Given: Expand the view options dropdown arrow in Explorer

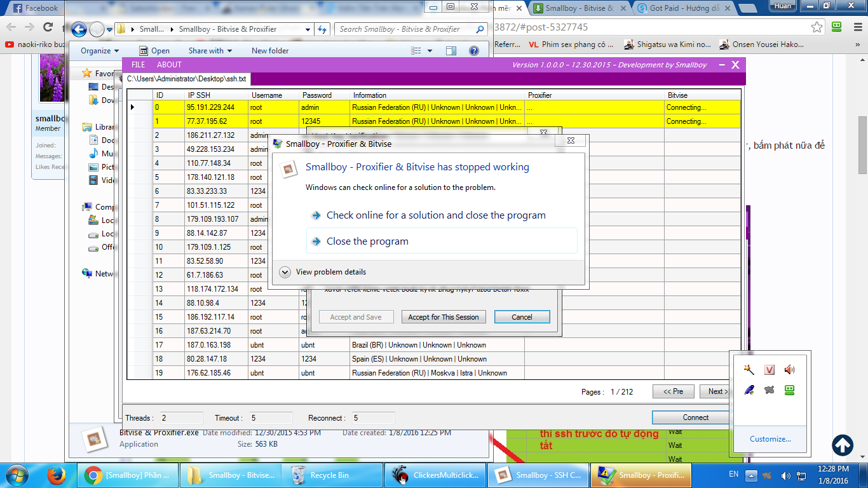Looking at the screenshot, I should (x=430, y=51).
